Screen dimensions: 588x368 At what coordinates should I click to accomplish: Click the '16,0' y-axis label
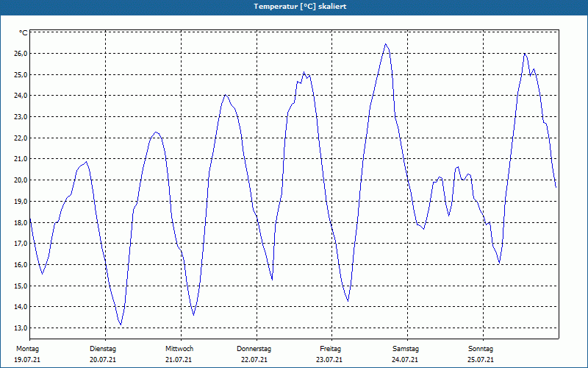(x=22, y=265)
